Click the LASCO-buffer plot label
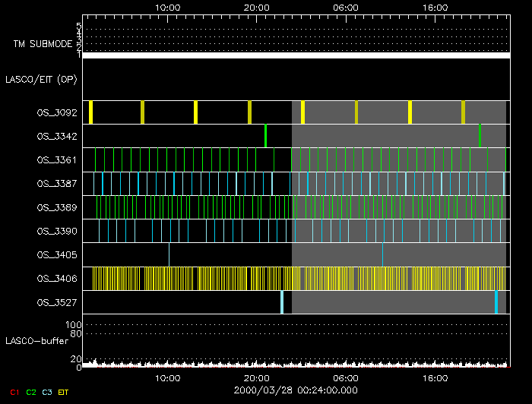532x404 pixels. (36, 339)
